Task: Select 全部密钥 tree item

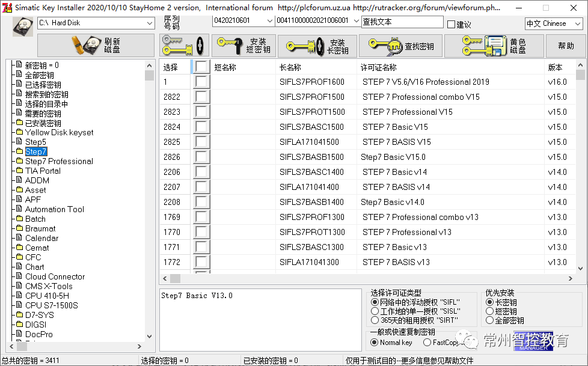Action: click(39, 75)
